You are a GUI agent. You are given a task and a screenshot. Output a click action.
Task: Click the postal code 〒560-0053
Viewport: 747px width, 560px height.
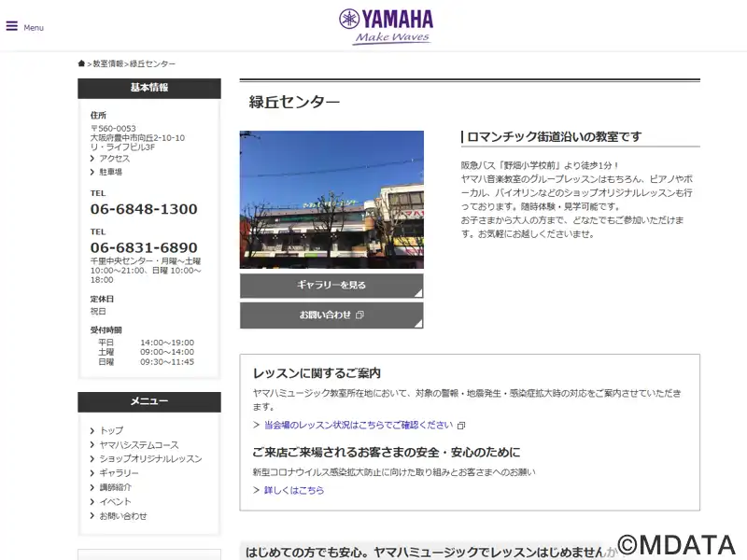pos(113,129)
